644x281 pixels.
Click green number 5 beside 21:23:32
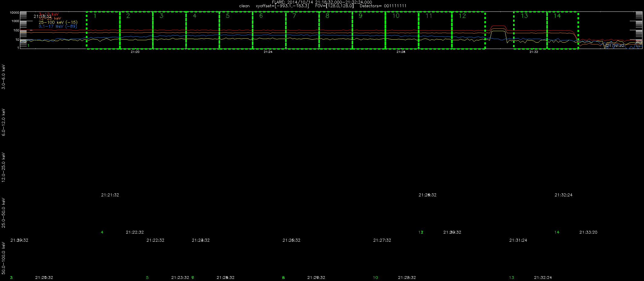point(148,277)
